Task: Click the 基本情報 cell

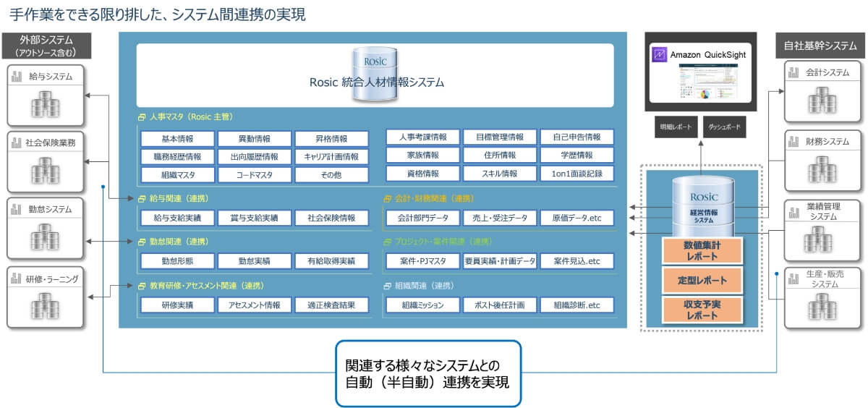Action: (x=176, y=138)
